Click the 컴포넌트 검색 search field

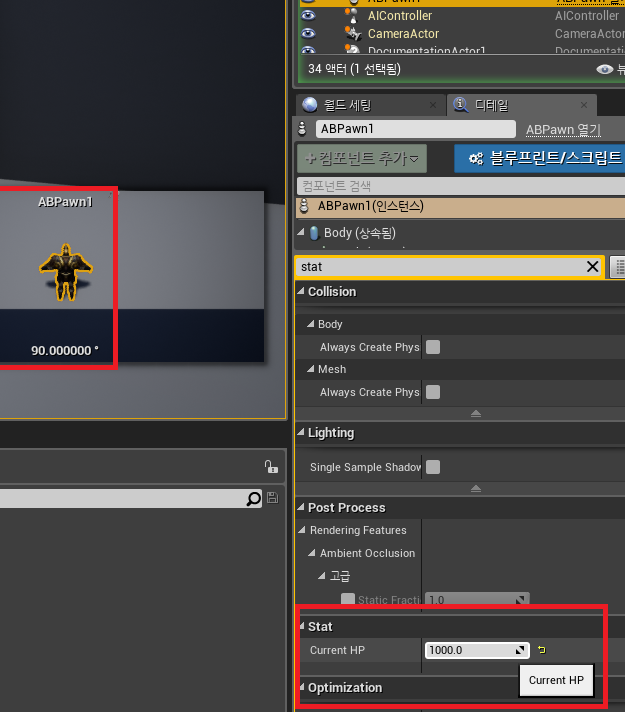tap(461, 186)
